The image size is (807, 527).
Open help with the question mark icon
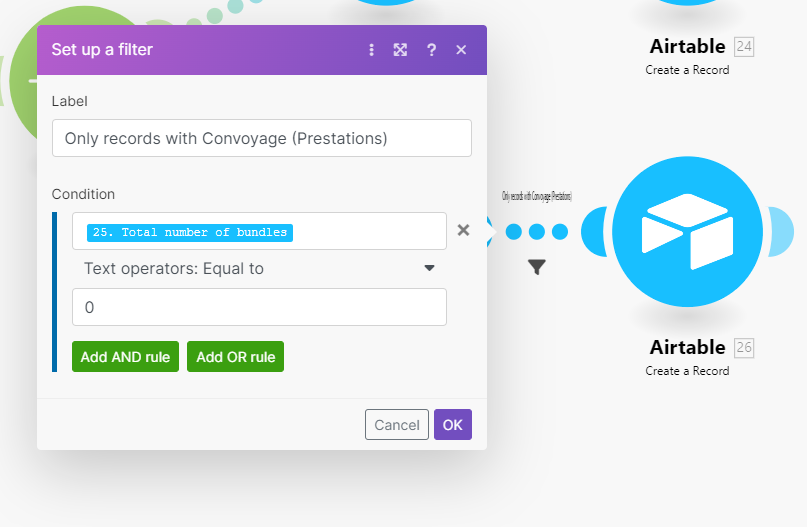pos(431,50)
